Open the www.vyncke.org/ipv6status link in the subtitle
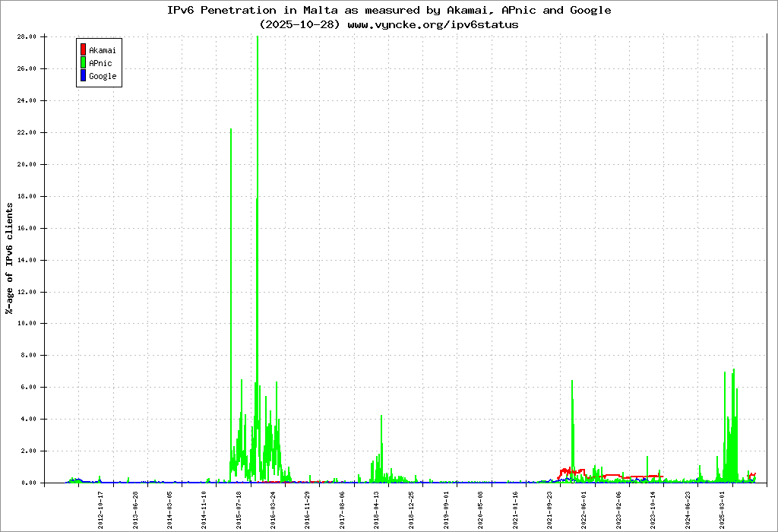 tap(433, 24)
